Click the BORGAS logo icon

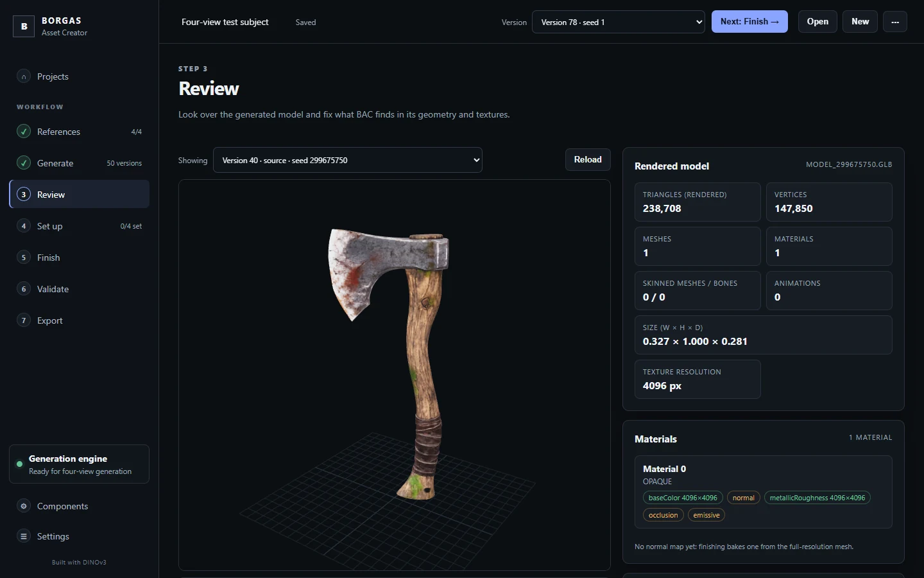tap(24, 26)
